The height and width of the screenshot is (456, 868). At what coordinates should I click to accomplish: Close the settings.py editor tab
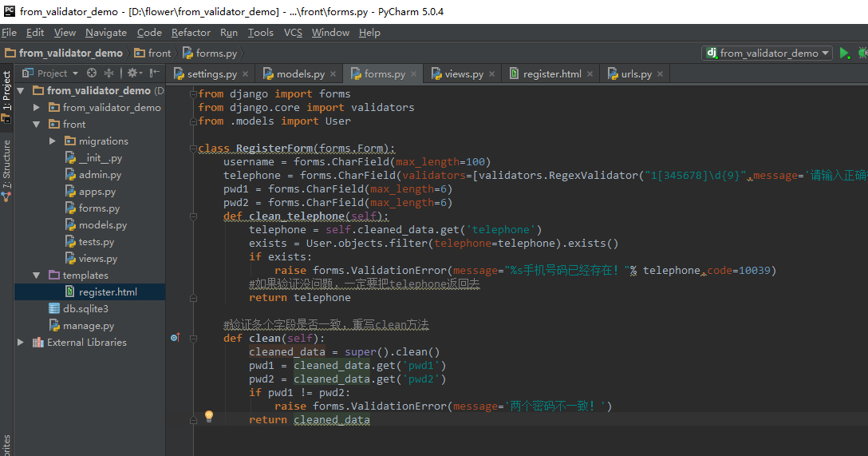pyautogui.click(x=245, y=74)
